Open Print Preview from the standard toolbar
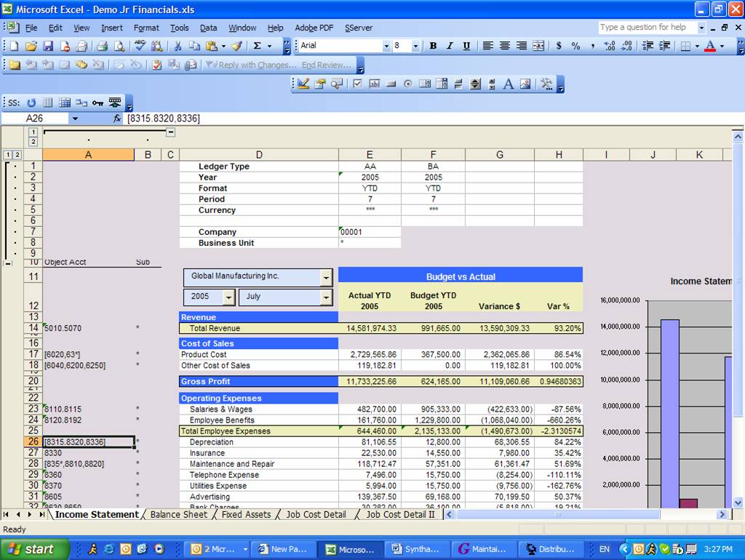This screenshot has height=560, width=745. 119,46
